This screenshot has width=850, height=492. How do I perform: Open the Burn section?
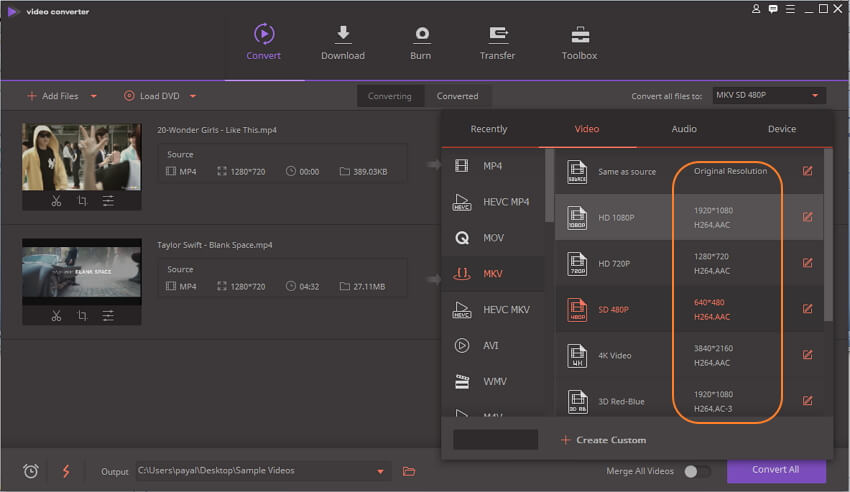(x=421, y=42)
